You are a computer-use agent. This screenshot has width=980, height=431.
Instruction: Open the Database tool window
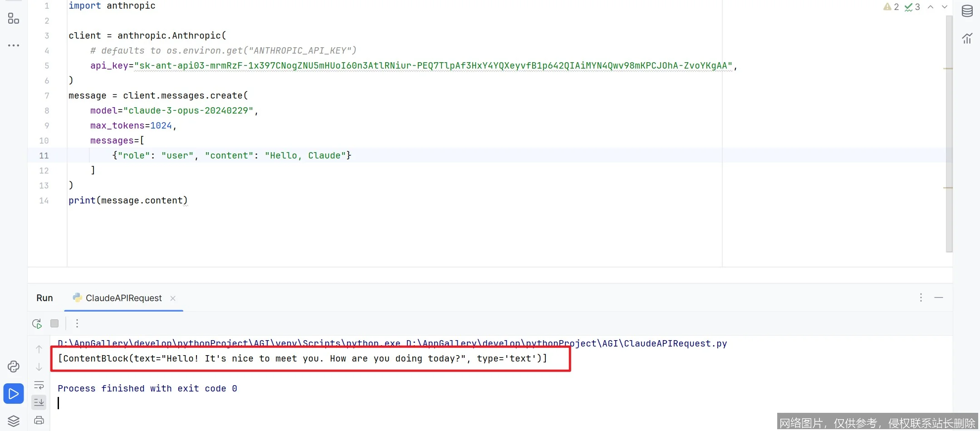(967, 11)
